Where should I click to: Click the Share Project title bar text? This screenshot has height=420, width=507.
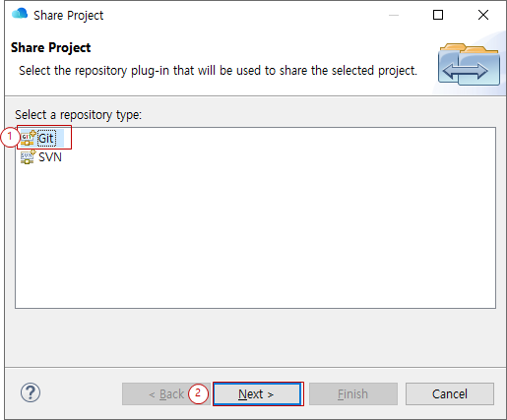(x=69, y=16)
